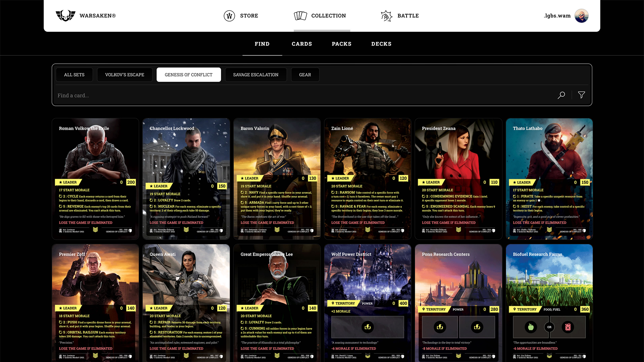The height and width of the screenshot is (362, 644).
Task: Click the Warsaken skull logo icon
Action: point(65,16)
